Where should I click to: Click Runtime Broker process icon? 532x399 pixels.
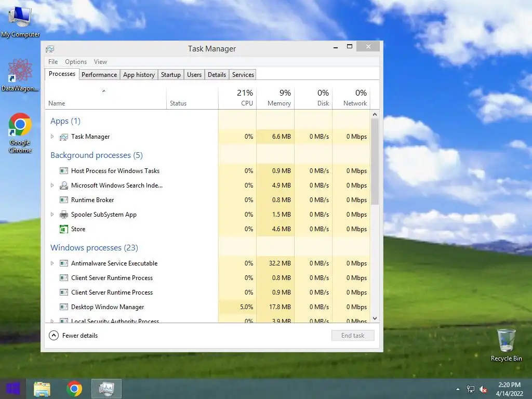click(x=64, y=200)
